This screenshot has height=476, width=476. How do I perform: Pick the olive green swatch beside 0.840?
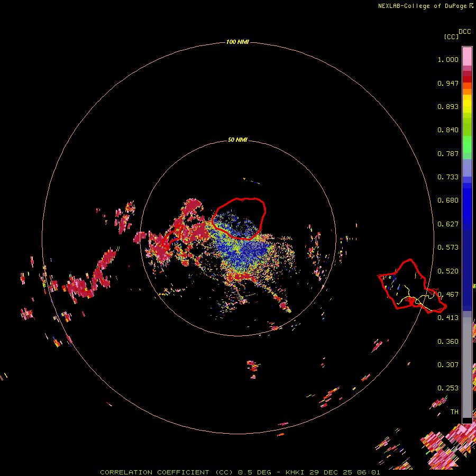click(467, 127)
